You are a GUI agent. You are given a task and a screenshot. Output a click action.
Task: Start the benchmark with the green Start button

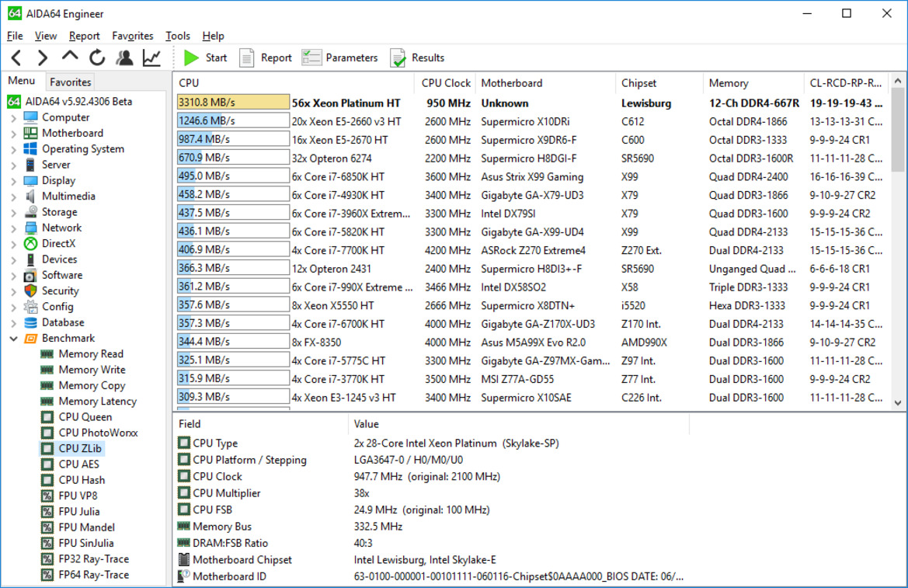click(x=205, y=57)
